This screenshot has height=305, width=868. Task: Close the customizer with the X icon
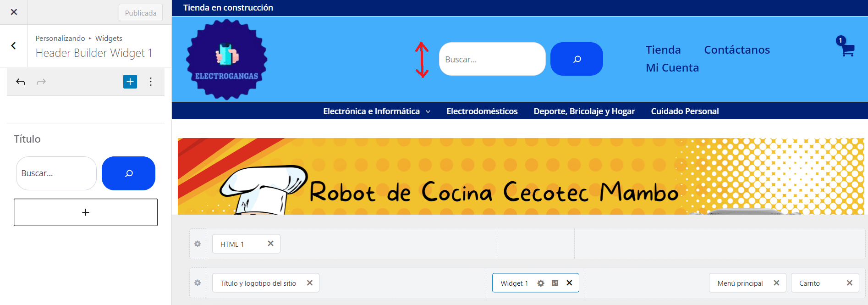14,12
